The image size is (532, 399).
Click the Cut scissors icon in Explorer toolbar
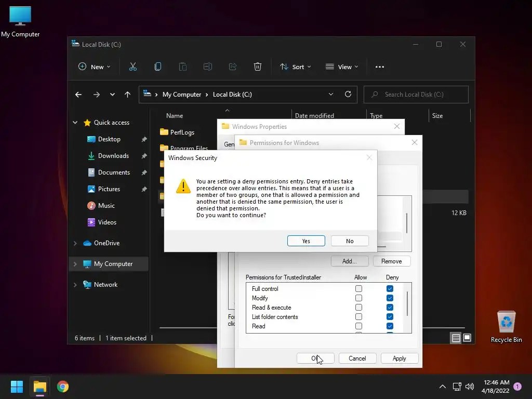(132, 67)
